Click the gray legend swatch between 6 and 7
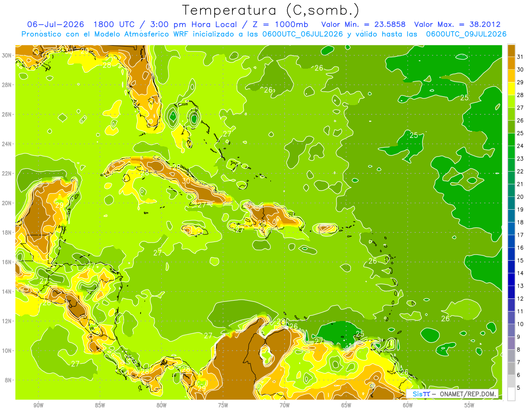This screenshot has width=532, height=411. [x=511, y=369]
